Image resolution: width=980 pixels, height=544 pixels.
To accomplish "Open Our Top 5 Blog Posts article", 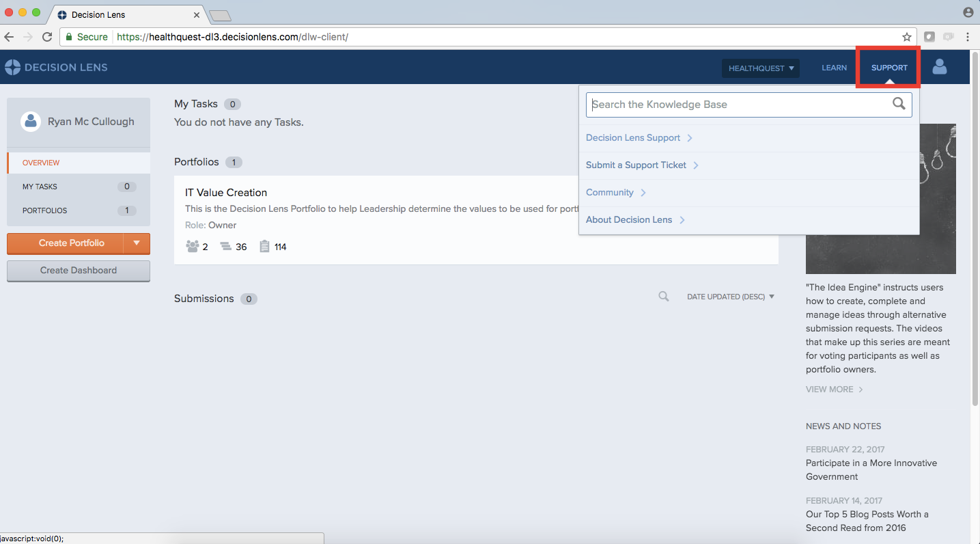I will point(867,521).
